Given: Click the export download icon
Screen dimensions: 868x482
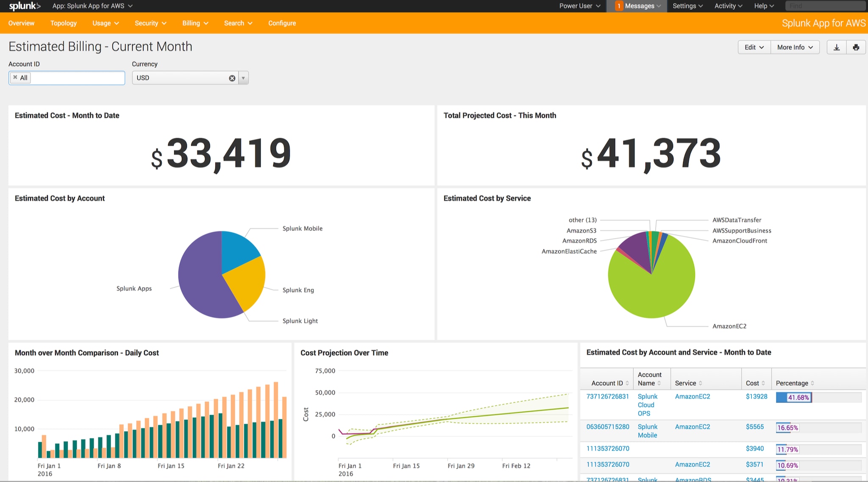Looking at the screenshot, I should [x=837, y=47].
